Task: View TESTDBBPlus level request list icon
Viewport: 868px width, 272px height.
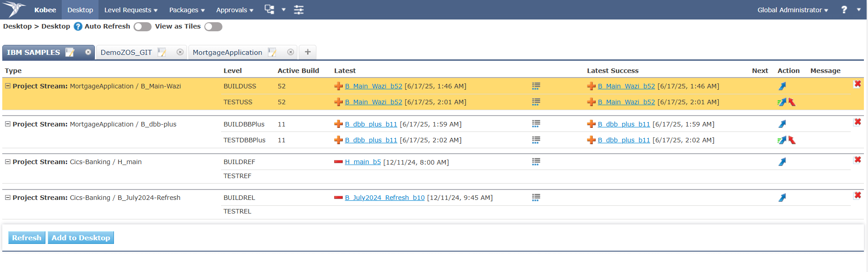Action: 536,140
